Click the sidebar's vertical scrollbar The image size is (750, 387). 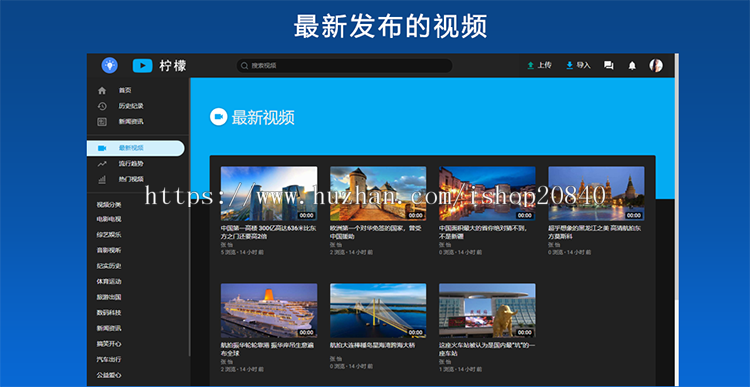pyautogui.click(x=190, y=217)
